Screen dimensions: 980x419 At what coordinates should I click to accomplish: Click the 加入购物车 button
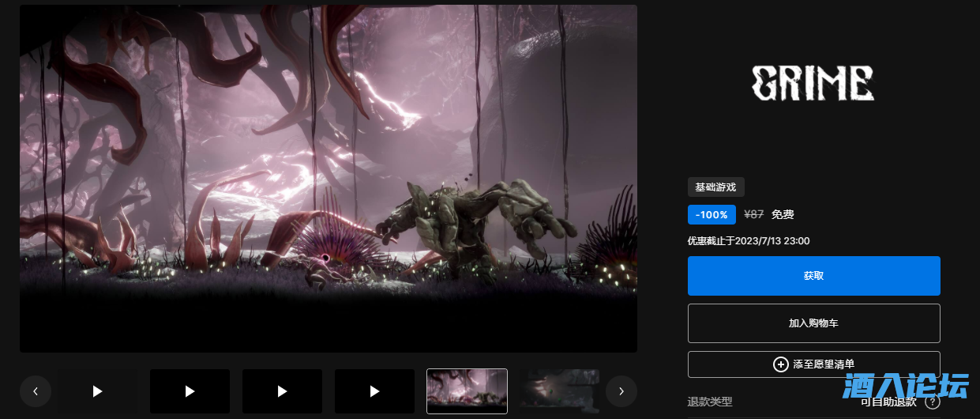(x=813, y=323)
